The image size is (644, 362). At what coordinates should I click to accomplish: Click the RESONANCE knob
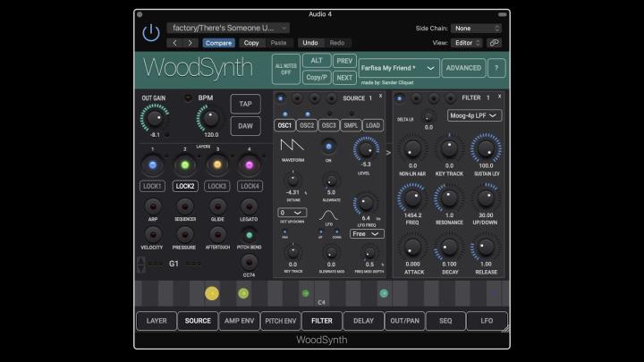coord(449,198)
